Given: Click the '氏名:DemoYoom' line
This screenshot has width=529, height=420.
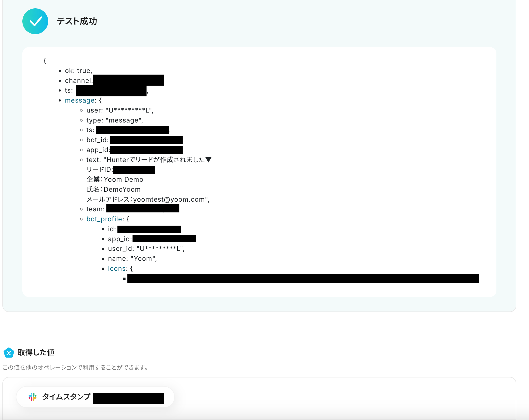Looking at the screenshot, I should (113, 190).
